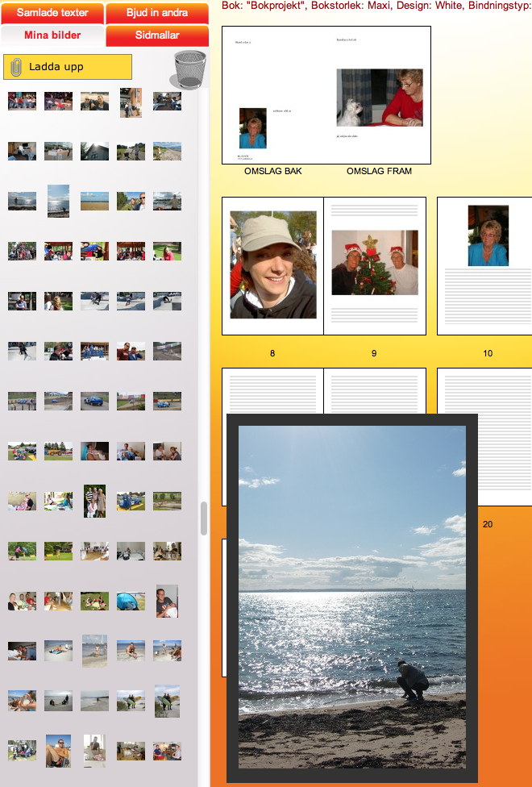Click the paperclip icon on Ladda upp
Viewport: 532px width, 787px height.
pyautogui.click(x=15, y=67)
